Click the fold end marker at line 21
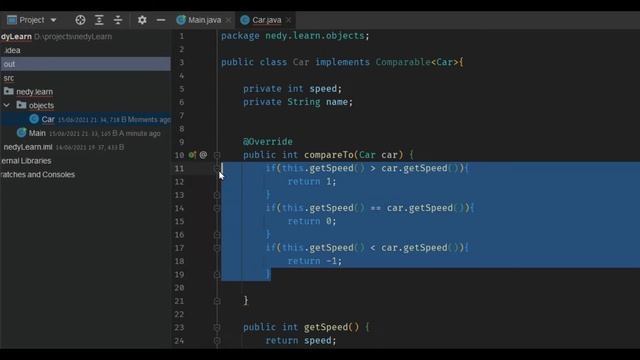 tap(217, 301)
